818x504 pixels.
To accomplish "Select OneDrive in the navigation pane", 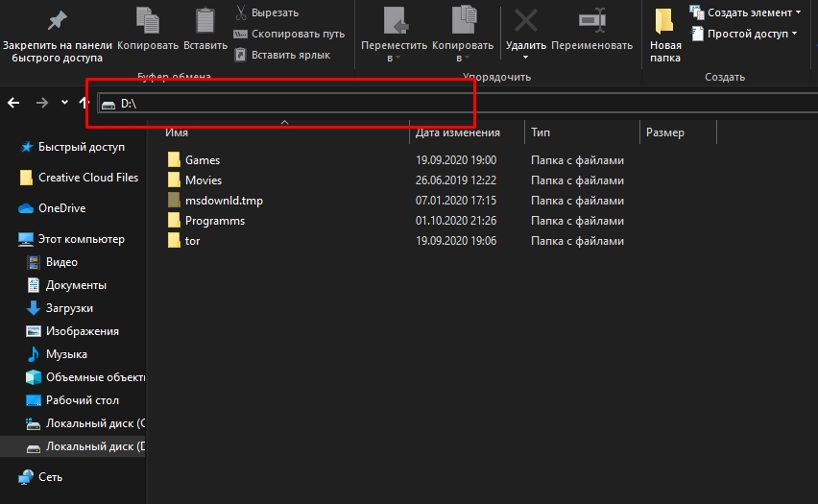I will tap(61, 208).
